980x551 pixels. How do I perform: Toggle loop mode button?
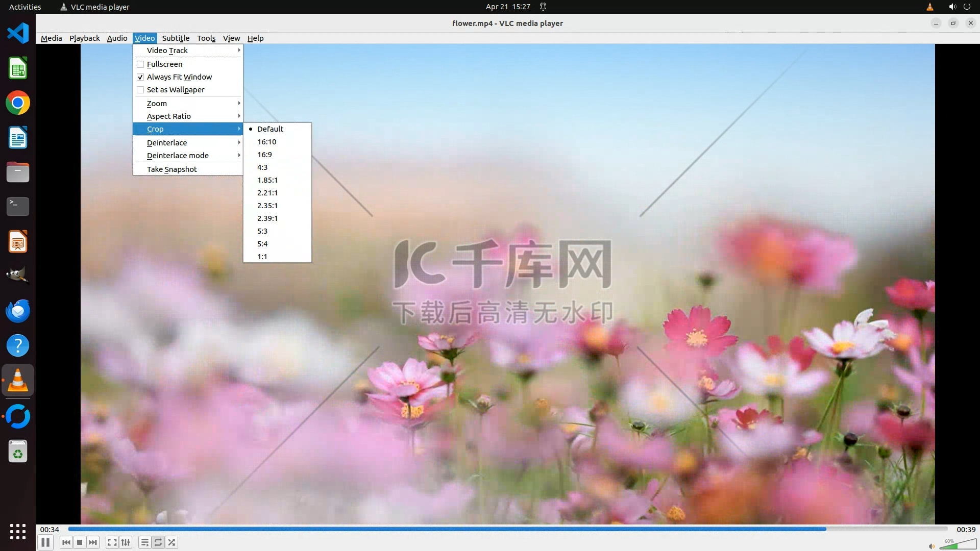[x=158, y=542]
